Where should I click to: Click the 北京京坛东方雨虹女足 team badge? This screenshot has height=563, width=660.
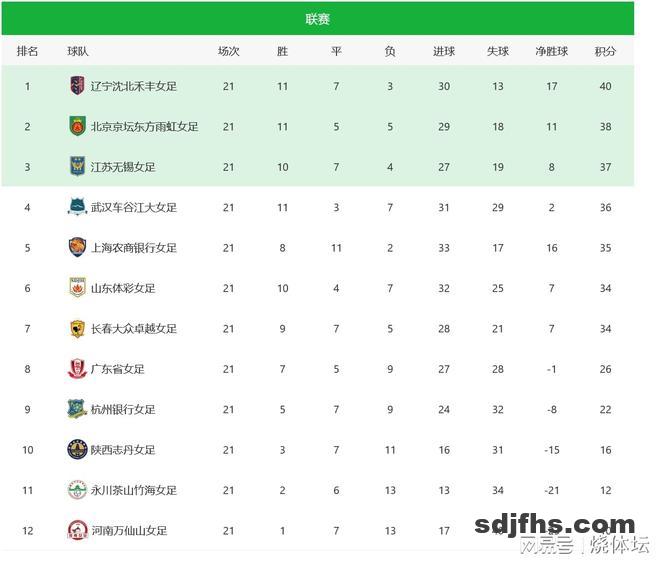point(77,126)
